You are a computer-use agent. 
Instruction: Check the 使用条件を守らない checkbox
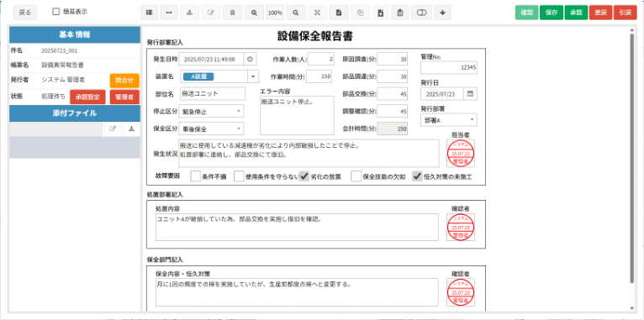239,176
